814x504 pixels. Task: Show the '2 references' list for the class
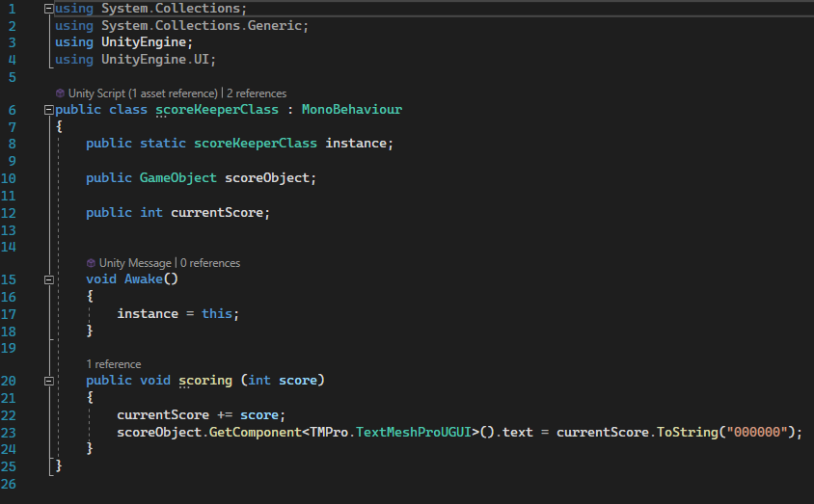pyautogui.click(x=257, y=93)
